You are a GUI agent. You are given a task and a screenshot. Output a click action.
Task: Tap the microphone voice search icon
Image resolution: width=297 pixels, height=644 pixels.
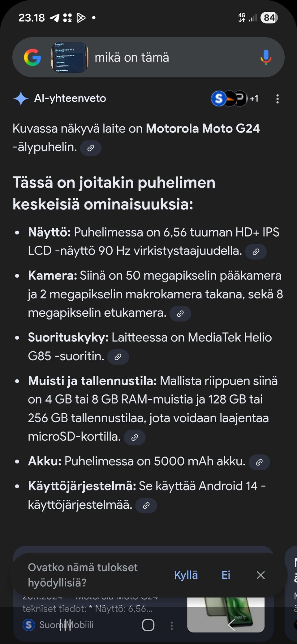265,57
